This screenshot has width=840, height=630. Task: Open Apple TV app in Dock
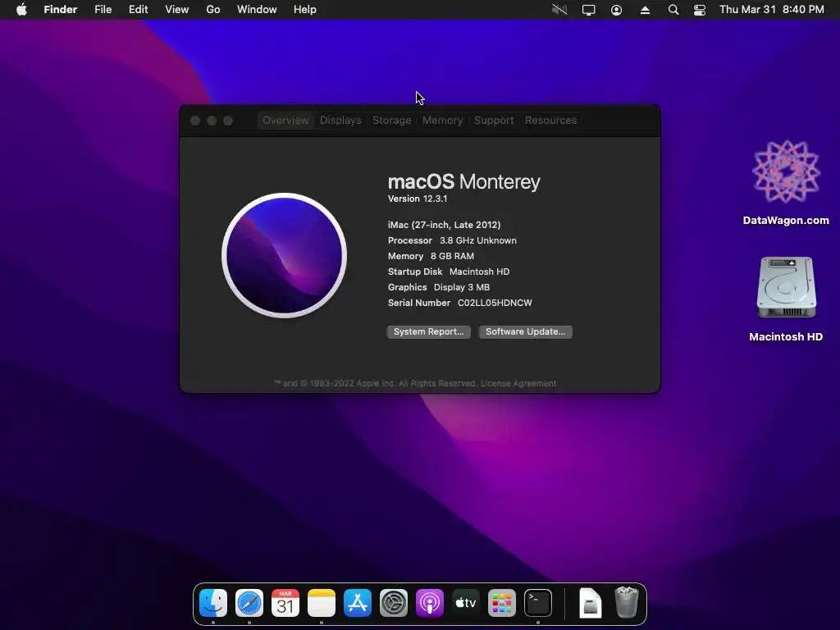(466, 603)
